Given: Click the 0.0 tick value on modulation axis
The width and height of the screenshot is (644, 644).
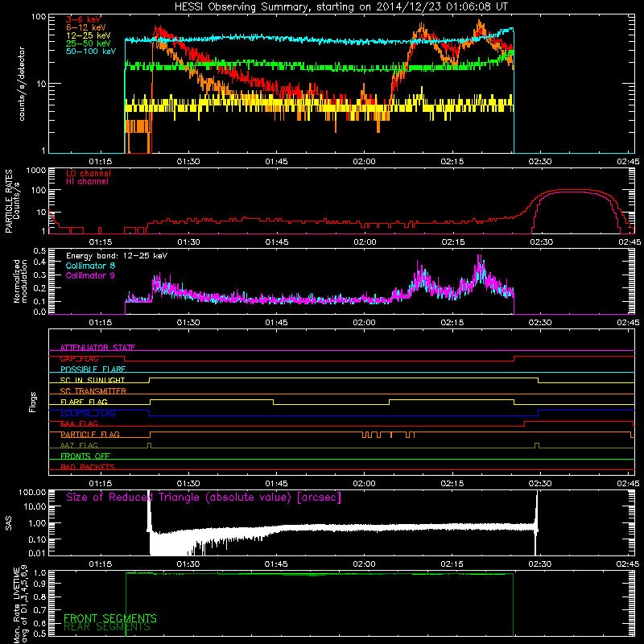Looking at the screenshot, I should (x=39, y=312).
